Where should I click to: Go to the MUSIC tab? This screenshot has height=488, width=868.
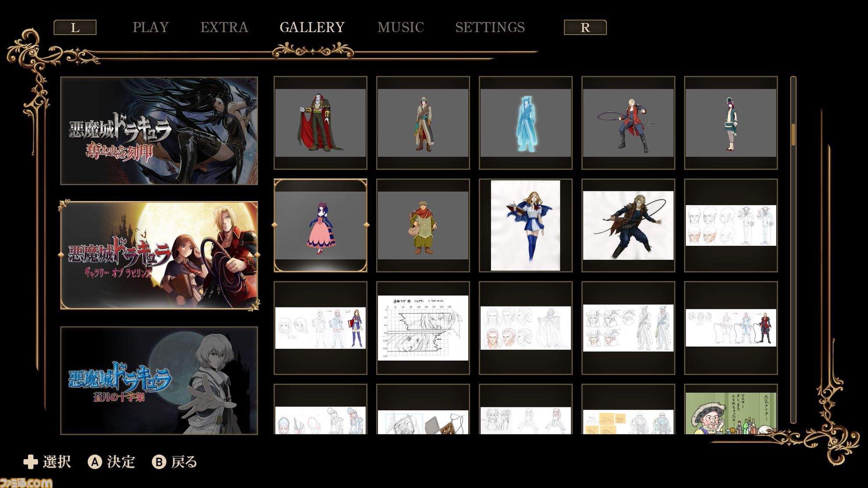tap(401, 27)
